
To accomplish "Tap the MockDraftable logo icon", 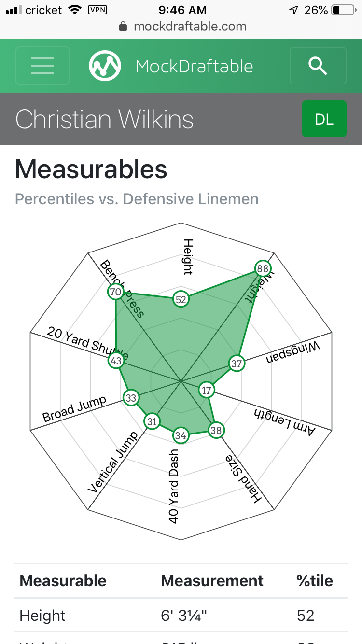I will tap(105, 66).
